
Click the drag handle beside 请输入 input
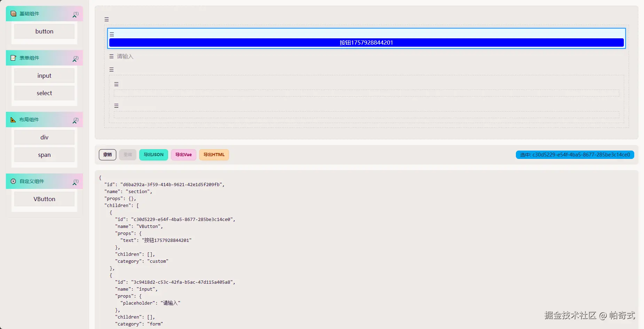click(x=111, y=56)
